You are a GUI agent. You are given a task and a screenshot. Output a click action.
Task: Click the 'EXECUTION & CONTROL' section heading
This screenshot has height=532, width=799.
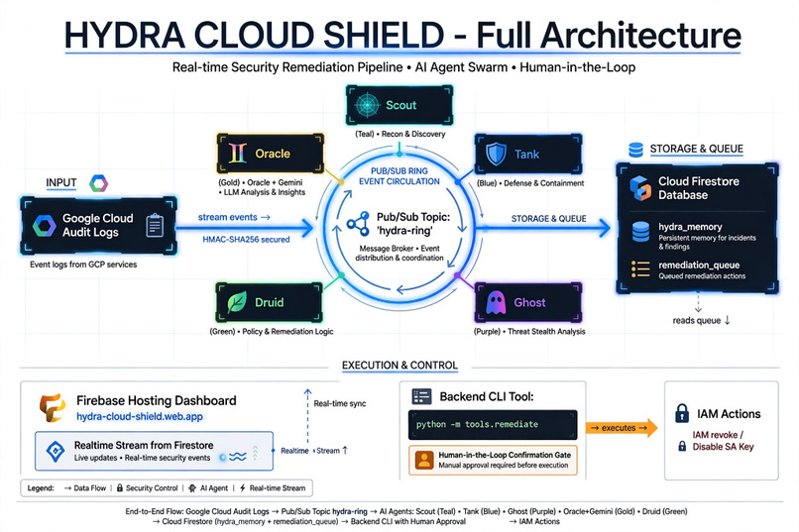pos(399,365)
